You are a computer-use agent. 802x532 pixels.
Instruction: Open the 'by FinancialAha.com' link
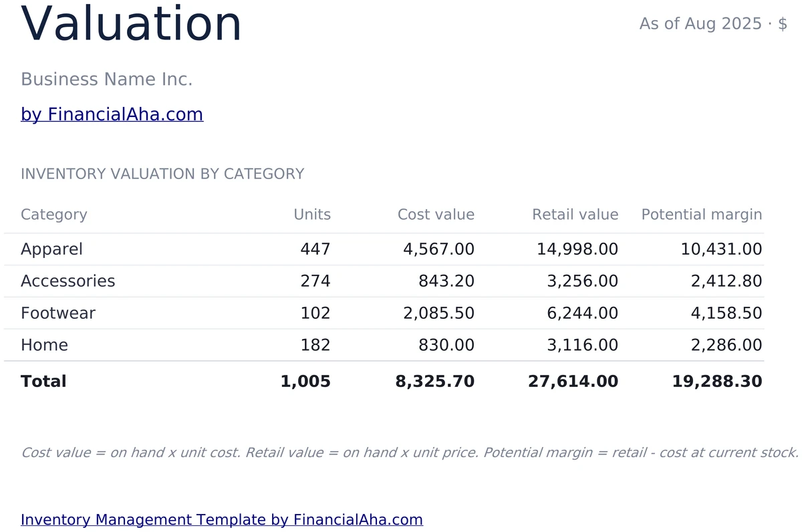point(112,114)
